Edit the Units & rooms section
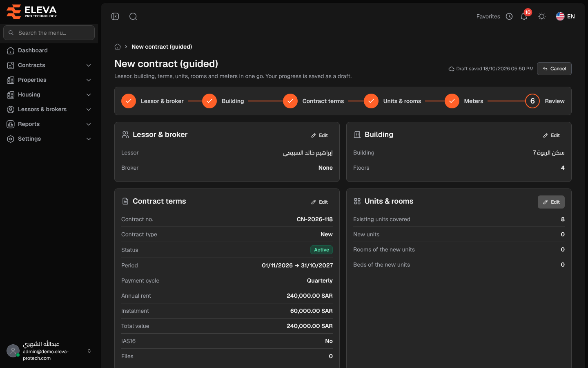Viewport: 588px width, 368px height. tap(551, 202)
